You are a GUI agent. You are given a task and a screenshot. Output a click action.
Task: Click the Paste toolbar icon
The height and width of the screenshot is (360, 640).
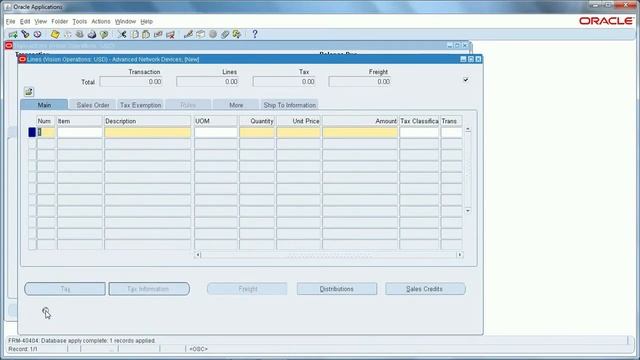pyautogui.click(x=146, y=35)
